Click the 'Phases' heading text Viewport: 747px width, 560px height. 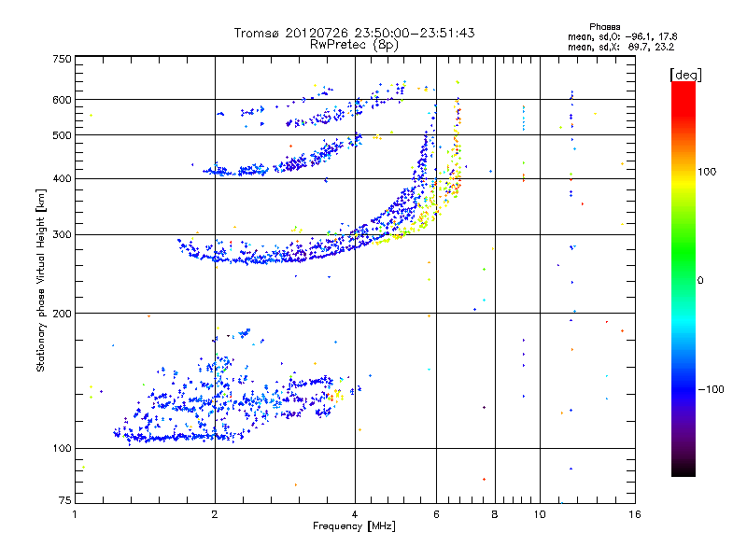[604, 27]
